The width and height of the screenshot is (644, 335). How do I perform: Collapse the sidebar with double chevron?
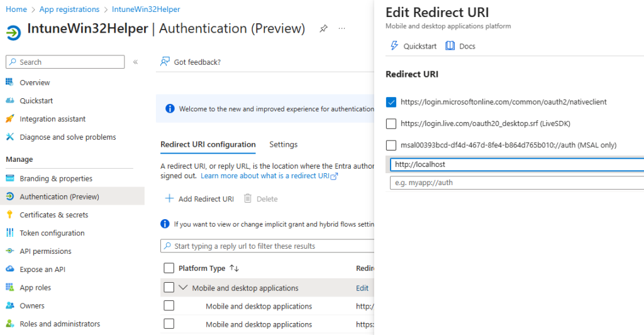coord(135,62)
